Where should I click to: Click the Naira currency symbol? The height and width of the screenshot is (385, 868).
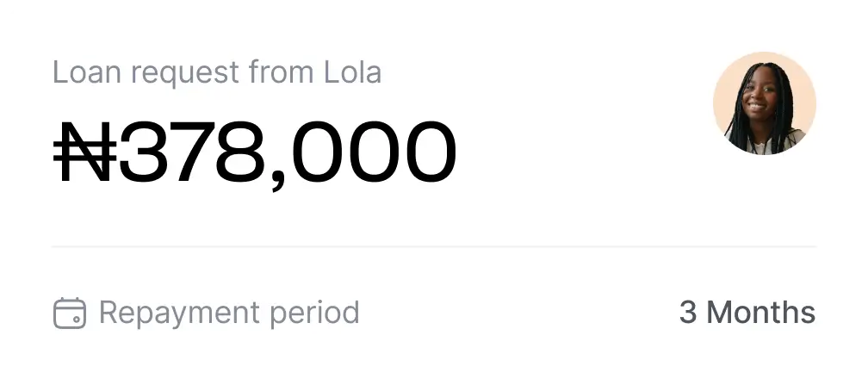click(84, 152)
